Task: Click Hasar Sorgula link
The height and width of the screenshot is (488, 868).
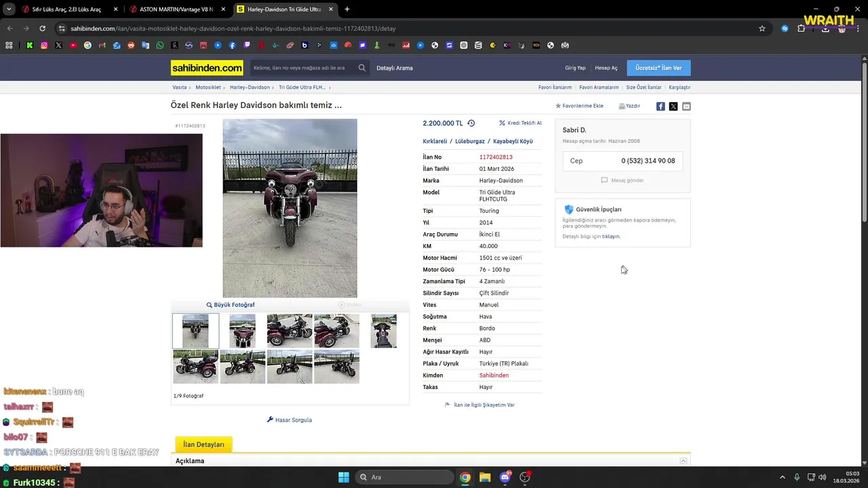Action: 290,420
